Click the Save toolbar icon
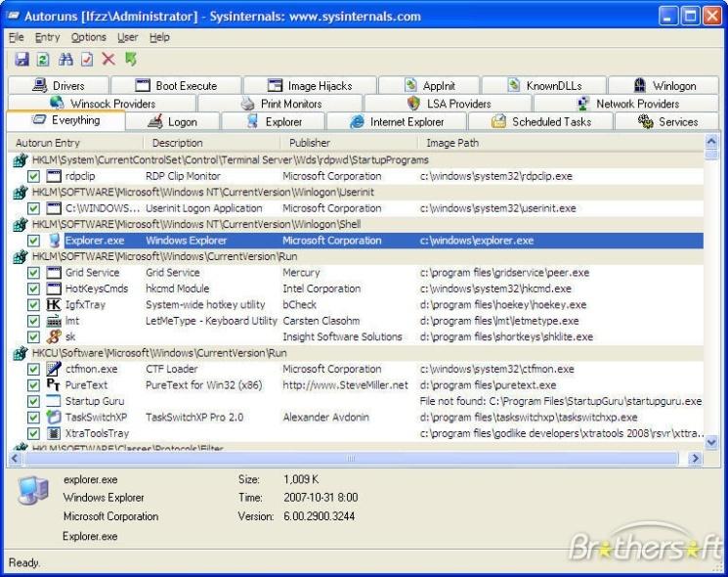The image size is (728, 577). pyautogui.click(x=21, y=59)
